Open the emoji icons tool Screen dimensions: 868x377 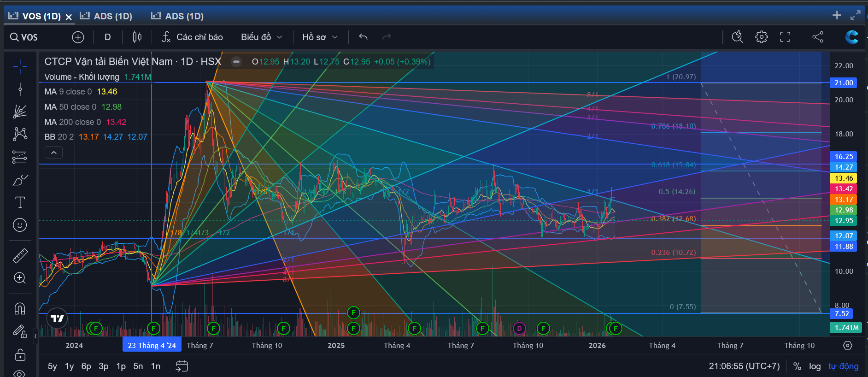pos(20,225)
